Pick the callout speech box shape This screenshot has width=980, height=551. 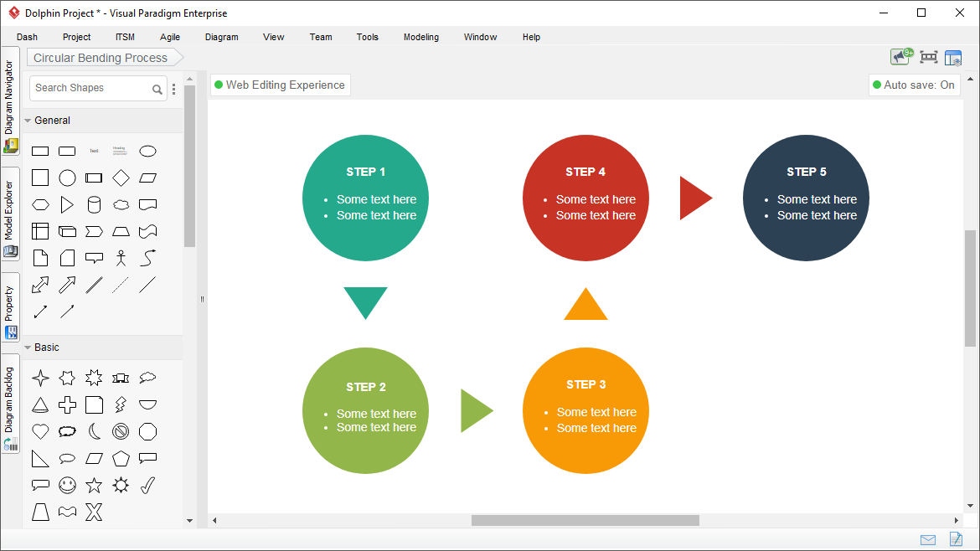coord(94,258)
